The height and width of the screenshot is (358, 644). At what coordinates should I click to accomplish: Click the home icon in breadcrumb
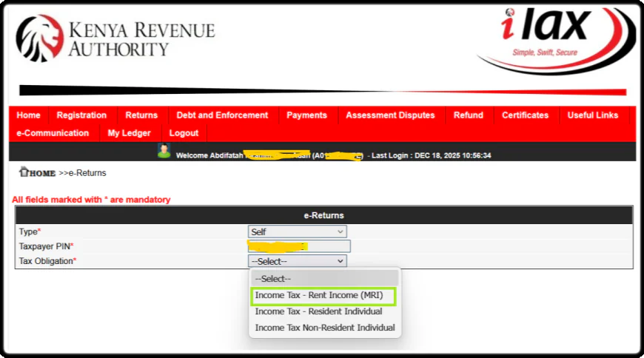(24, 172)
